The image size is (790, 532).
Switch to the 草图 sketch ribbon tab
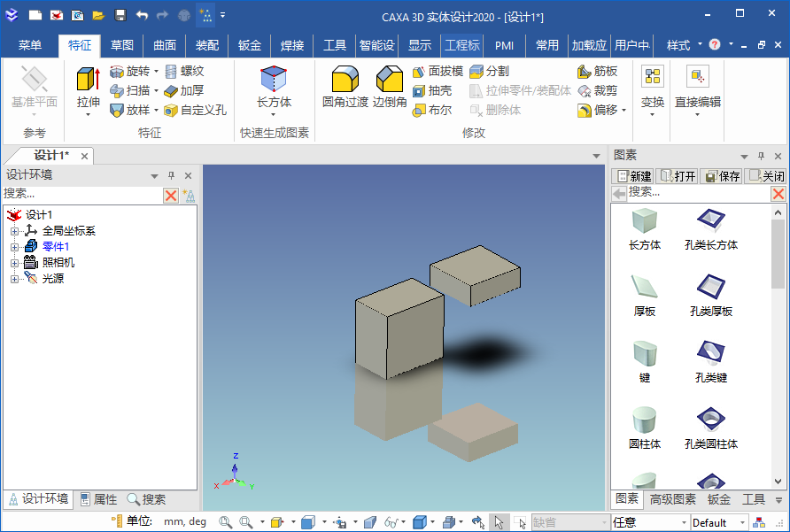[122, 45]
